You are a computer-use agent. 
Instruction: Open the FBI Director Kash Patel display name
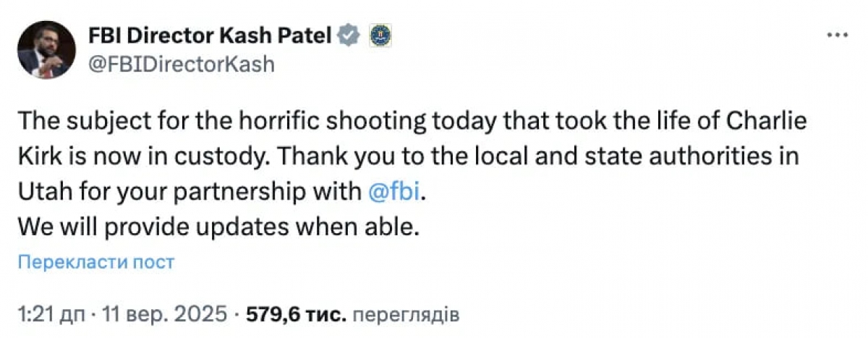[211, 34]
